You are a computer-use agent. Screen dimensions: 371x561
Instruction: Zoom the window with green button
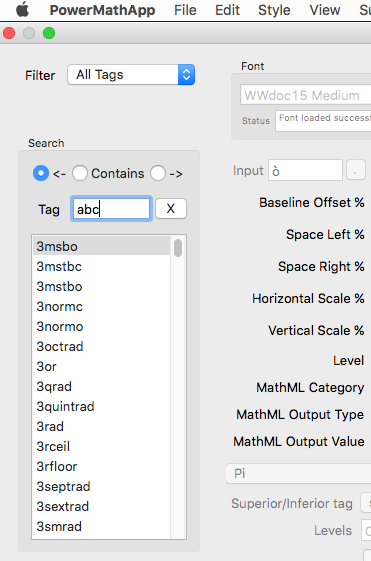coord(49,33)
